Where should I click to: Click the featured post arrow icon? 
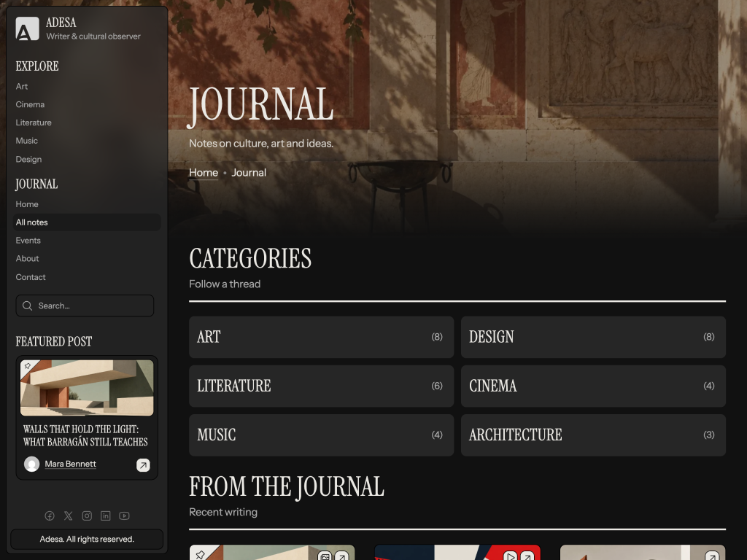[143, 464]
